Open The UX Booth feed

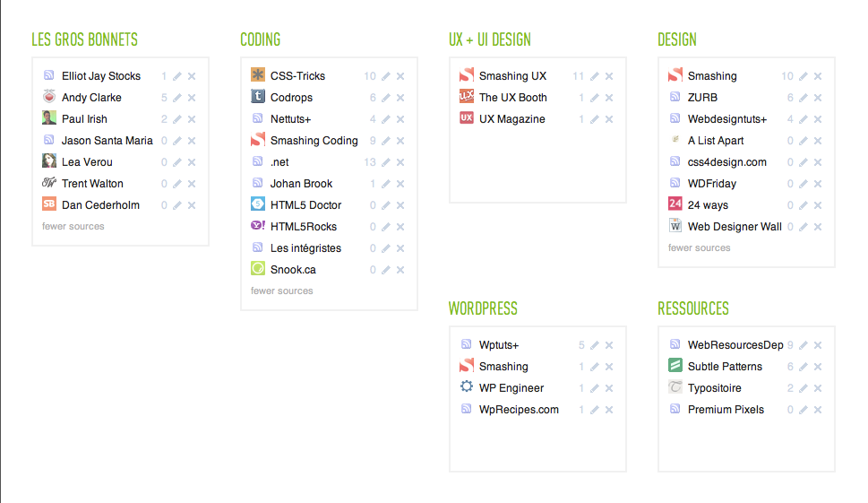(x=512, y=98)
